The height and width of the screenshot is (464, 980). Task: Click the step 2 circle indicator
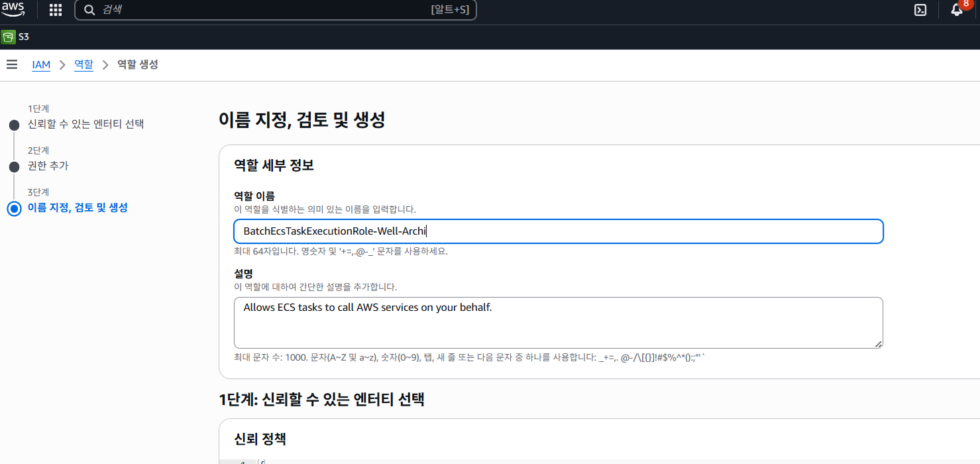click(x=14, y=166)
